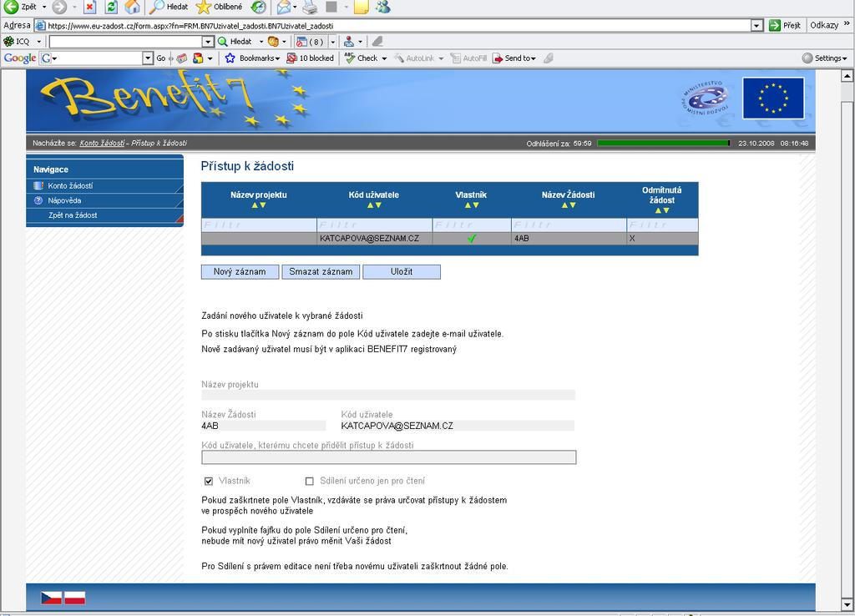Click the Přejít go button

785,26
